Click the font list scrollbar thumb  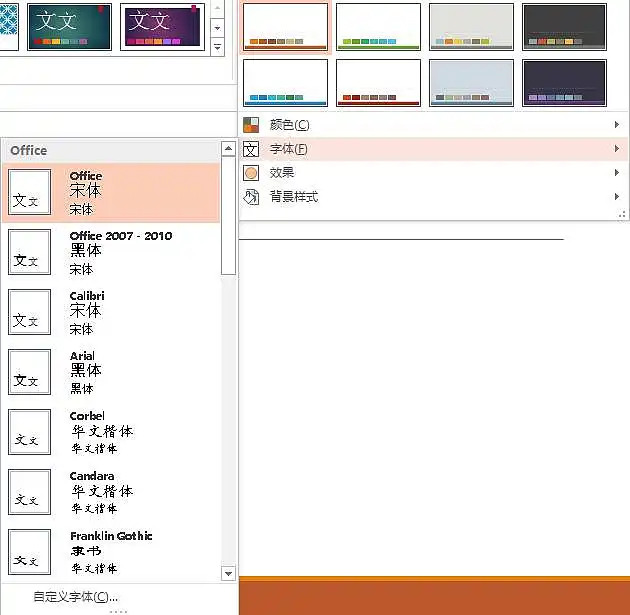[228, 216]
